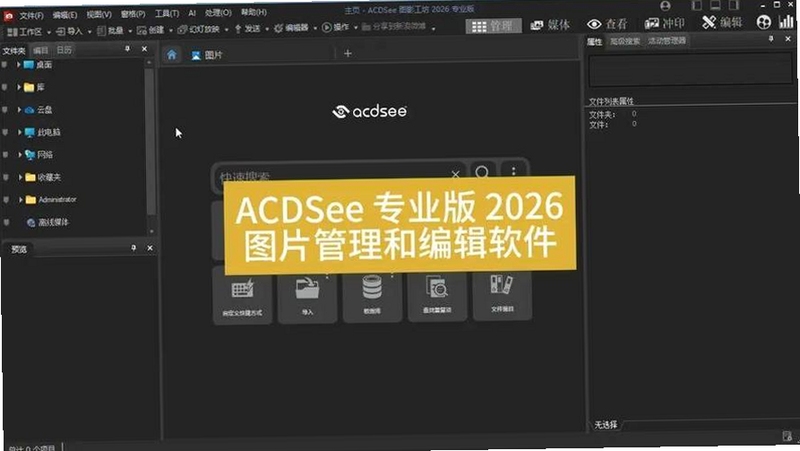
Task: Open the film reel mode icon
Action: pos(764,22)
